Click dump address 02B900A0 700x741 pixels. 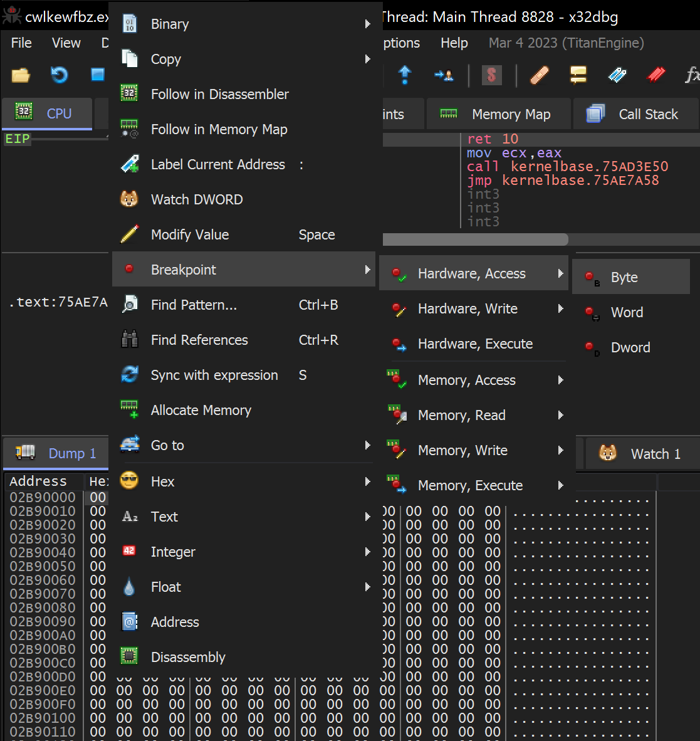(43, 634)
